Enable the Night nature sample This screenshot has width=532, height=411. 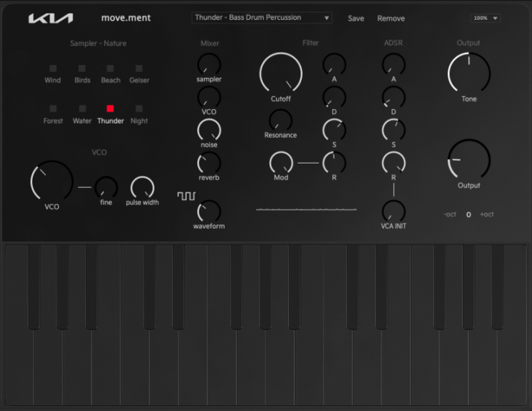tap(139, 109)
